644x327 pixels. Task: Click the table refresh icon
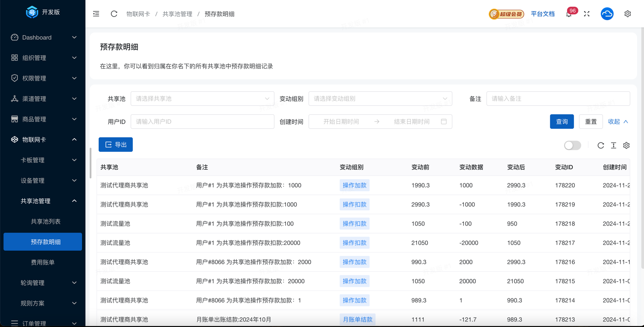click(x=600, y=145)
